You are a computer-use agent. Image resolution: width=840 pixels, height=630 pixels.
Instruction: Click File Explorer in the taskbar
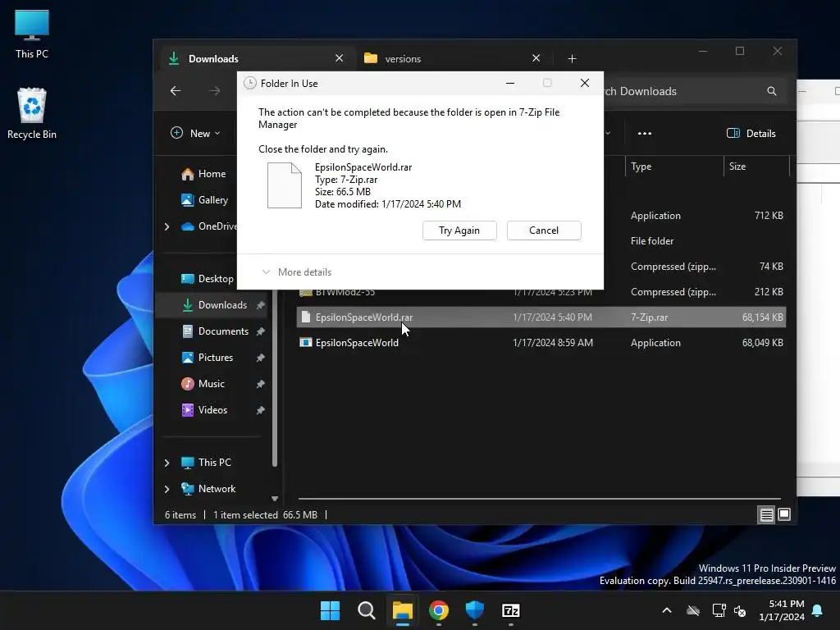pyautogui.click(x=402, y=610)
